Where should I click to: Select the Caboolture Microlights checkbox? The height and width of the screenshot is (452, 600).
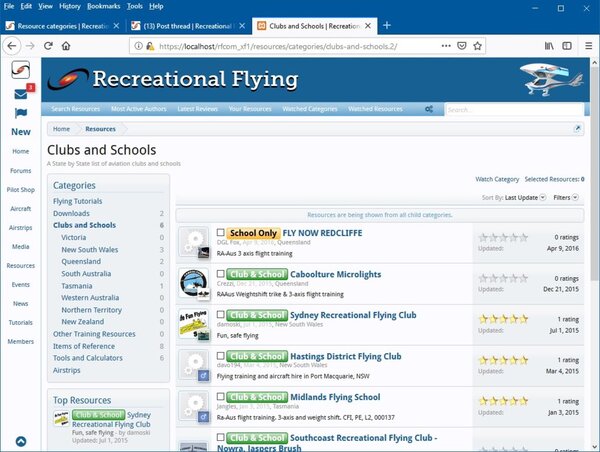point(220,273)
